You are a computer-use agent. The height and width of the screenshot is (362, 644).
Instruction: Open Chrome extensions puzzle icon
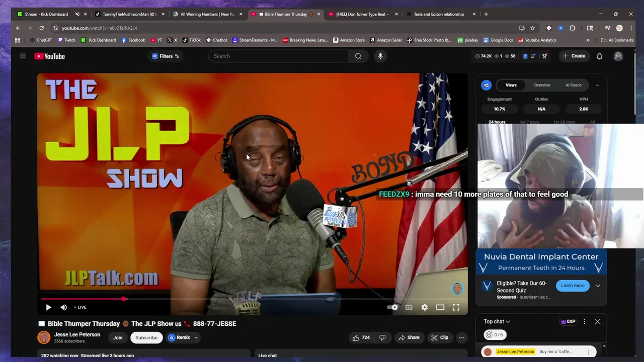click(573, 28)
